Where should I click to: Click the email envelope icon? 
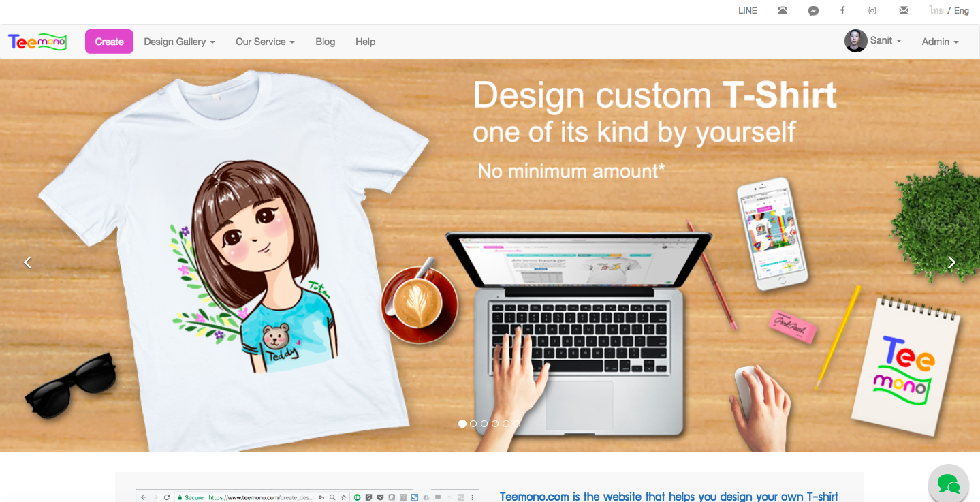(904, 10)
